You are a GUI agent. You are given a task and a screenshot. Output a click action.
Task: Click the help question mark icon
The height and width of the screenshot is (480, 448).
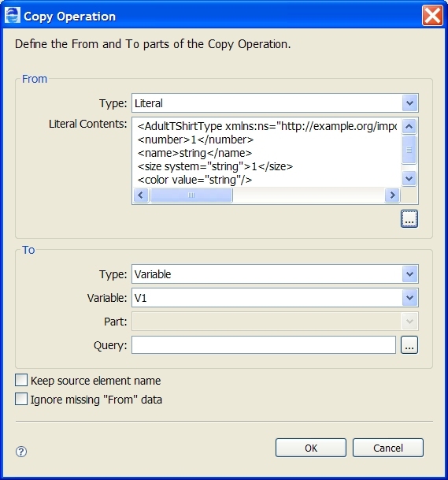pyautogui.click(x=21, y=452)
